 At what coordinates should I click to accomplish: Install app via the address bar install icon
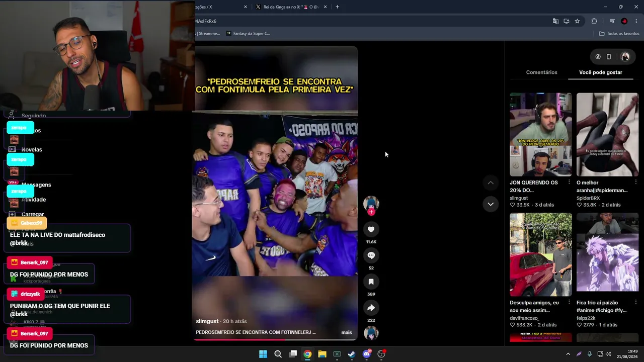click(567, 21)
